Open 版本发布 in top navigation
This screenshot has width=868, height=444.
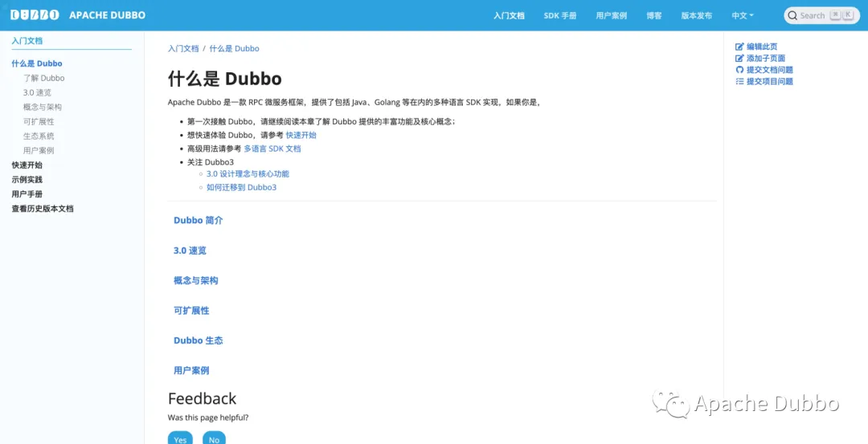[x=696, y=15]
